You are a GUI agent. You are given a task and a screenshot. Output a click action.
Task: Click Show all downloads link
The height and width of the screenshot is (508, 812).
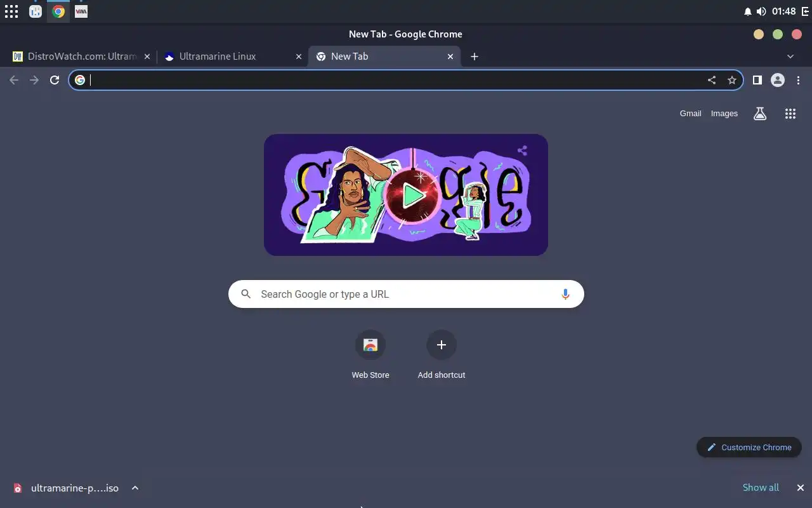pos(761,488)
